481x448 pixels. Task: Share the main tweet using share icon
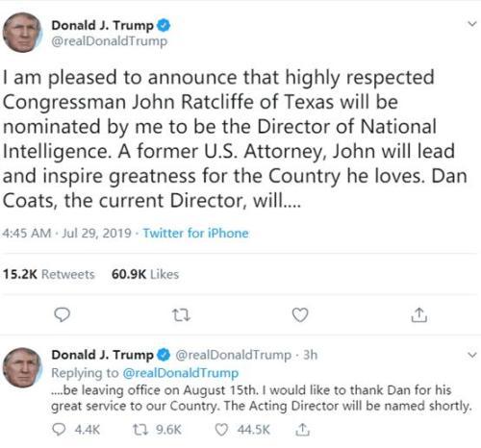tap(418, 314)
